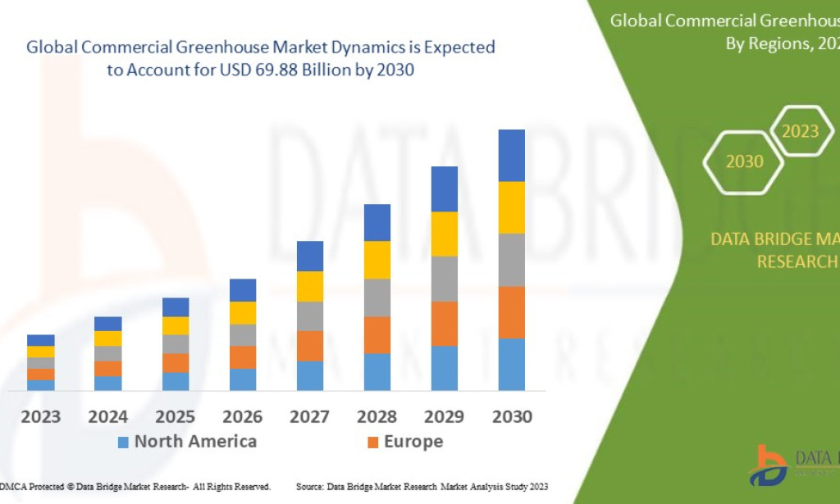Click the 2023 hexagon badge
This screenshot has height=504, width=840.
point(801,131)
